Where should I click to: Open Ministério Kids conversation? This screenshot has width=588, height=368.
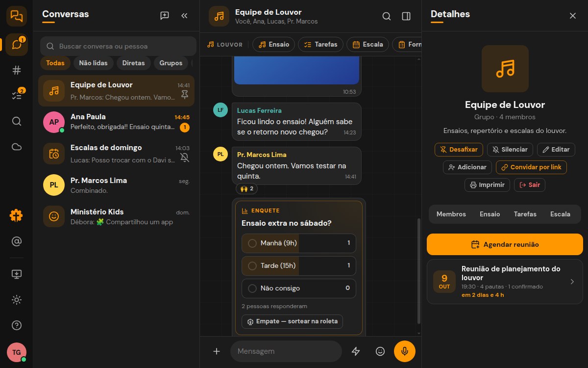click(x=116, y=216)
